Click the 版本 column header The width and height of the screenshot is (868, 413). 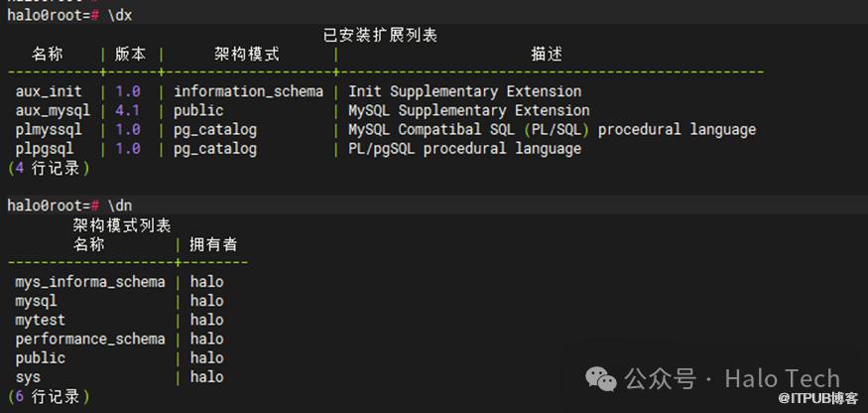click(x=131, y=54)
